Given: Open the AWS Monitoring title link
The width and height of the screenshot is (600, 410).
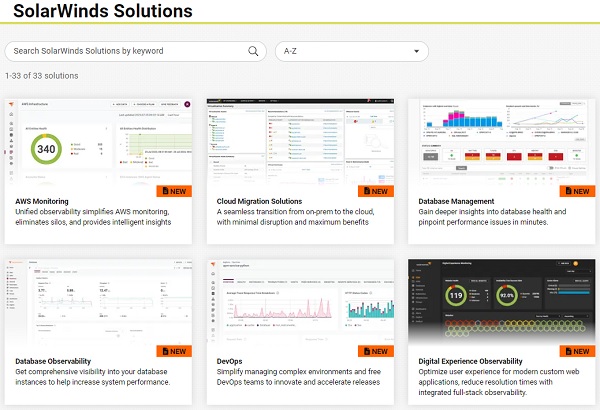Looking at the screenshot, I should [42, 201].
